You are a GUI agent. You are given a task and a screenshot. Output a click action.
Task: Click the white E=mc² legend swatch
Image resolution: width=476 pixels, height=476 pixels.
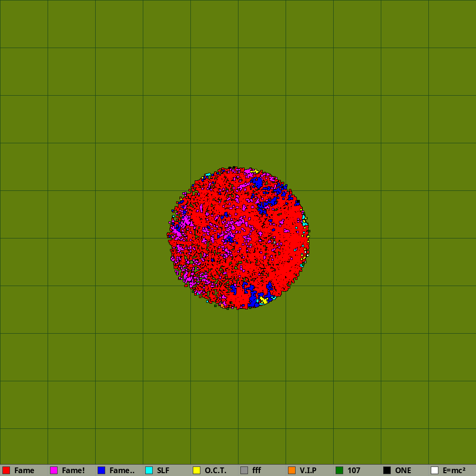click(435, 470)
